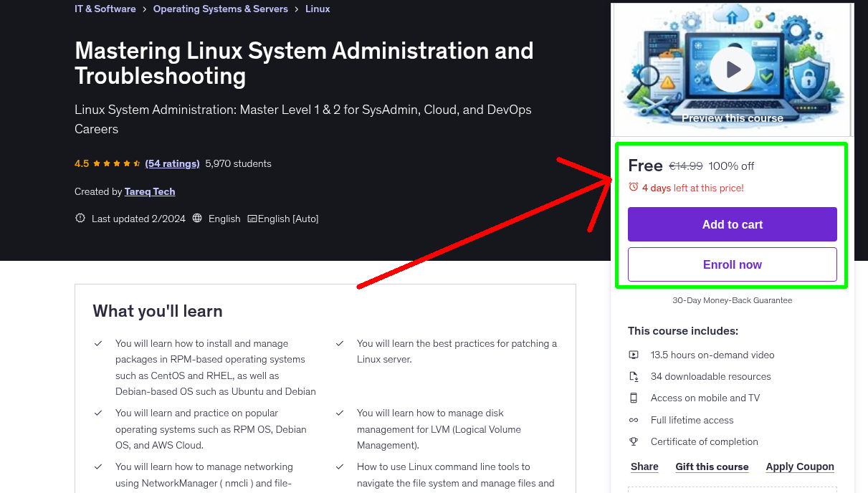Click the globe icon next to English
The height and width of the screenshot is (493, 868).
(x=197, y=218)
